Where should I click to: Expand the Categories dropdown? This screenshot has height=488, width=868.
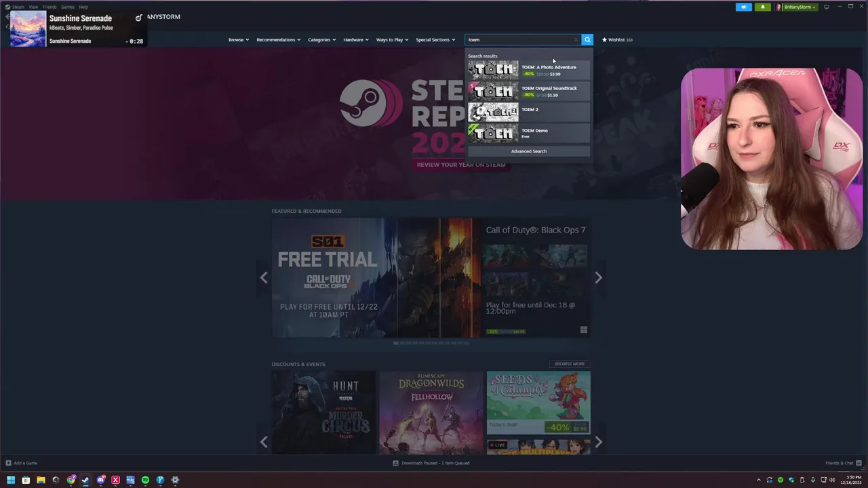322,39
